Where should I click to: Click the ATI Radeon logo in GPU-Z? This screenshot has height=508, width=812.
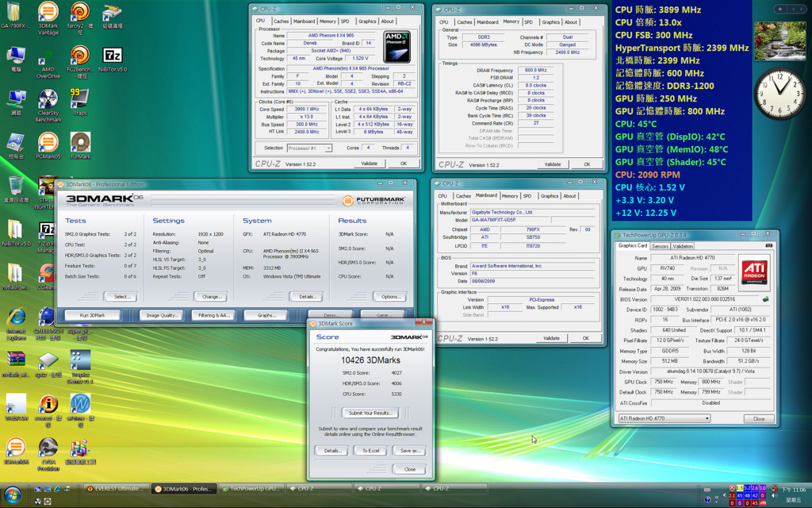pos(754,273)
